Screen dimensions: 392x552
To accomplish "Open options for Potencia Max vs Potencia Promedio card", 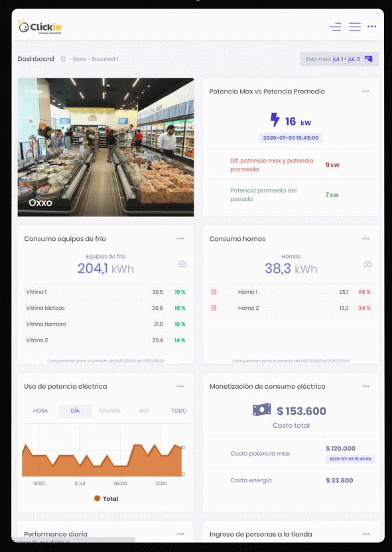I will click(365, 91).
